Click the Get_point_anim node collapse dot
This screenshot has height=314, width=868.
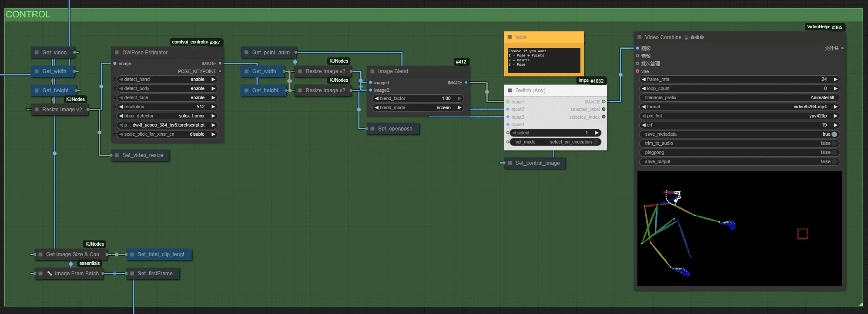[x=247, y=53]
